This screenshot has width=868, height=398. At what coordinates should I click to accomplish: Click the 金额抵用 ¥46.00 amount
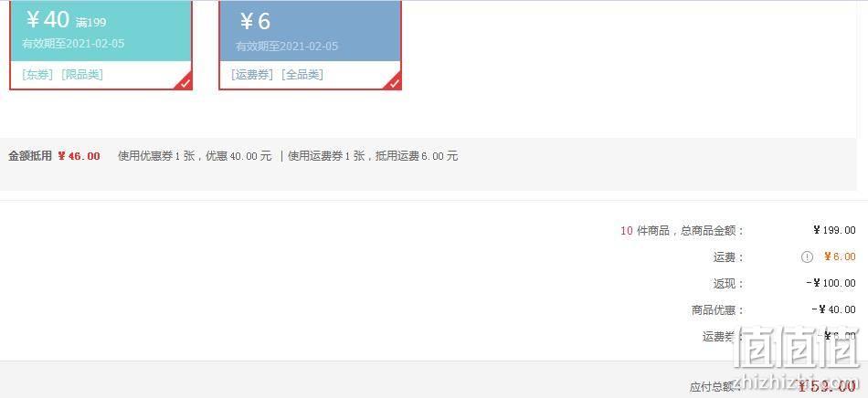(79, 156)
